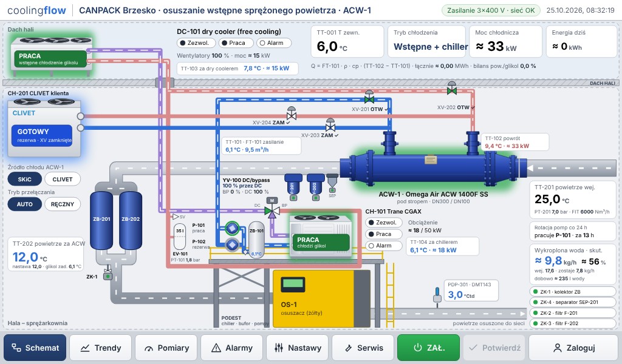Image resolution: width=622 pixels, height=364 pixels.
Task: Click the TT-103 za dry coolerem reading
Action: [238, 68]
